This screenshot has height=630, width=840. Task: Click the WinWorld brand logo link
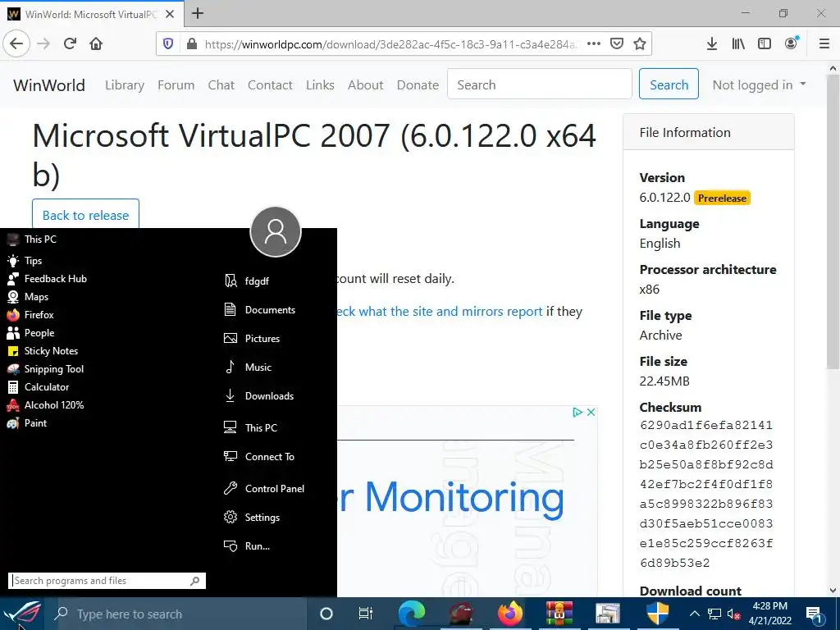tap(49, 84)
